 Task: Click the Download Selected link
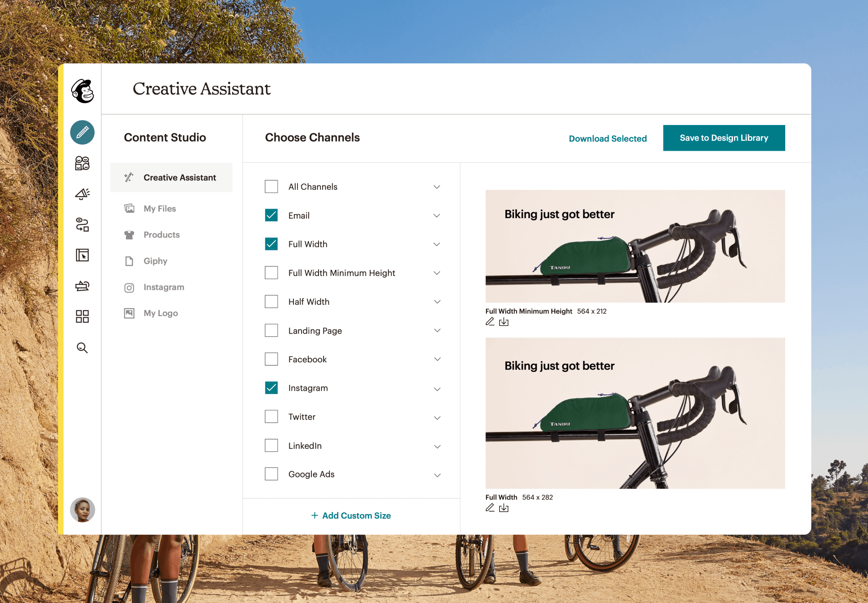point(607,138)
